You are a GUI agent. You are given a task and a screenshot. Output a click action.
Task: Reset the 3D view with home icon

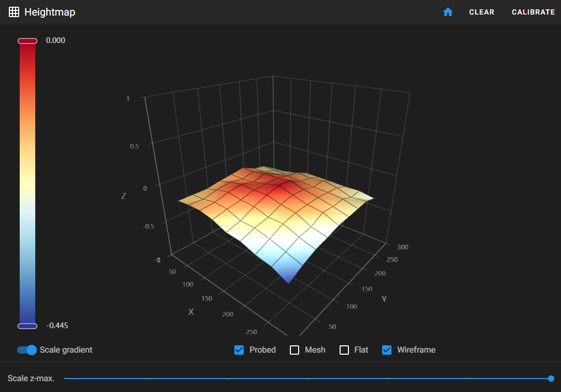(x=448, y=12)
